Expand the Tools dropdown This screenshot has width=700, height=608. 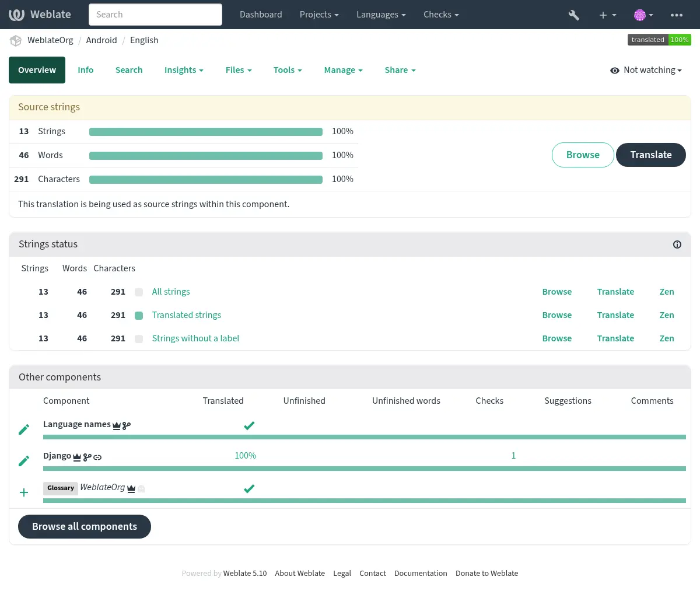288,70
